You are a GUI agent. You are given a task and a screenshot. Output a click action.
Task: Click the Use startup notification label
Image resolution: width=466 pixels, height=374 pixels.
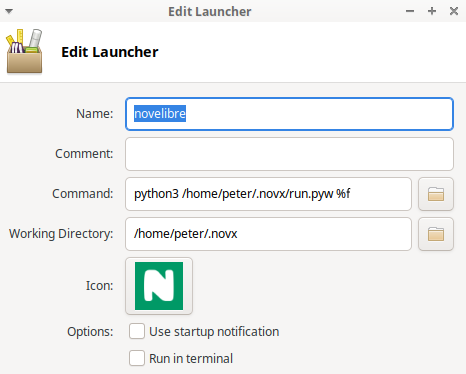pos(214,332)
